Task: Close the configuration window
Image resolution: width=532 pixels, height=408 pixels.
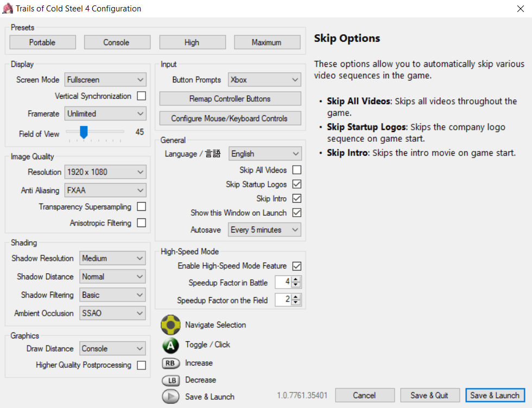Action: pyautogui.click(x=521, y=9)
